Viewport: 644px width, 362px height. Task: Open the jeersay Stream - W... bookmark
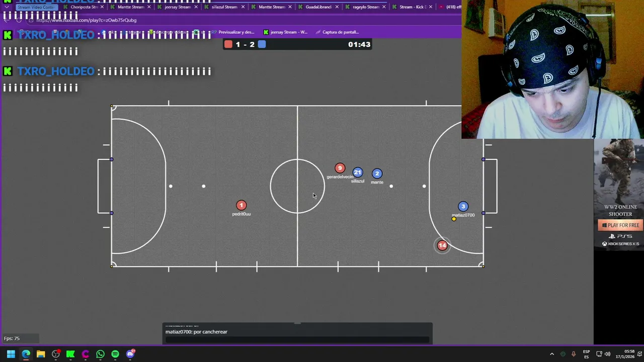pos(285,32)
